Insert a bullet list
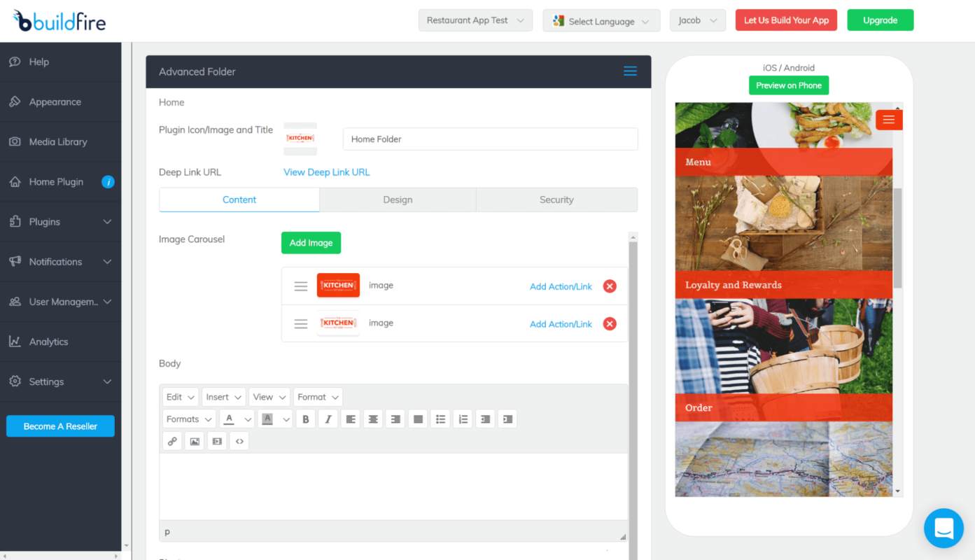Image resolution: width=975 pixels, height=560 pixels. [440, 419]
